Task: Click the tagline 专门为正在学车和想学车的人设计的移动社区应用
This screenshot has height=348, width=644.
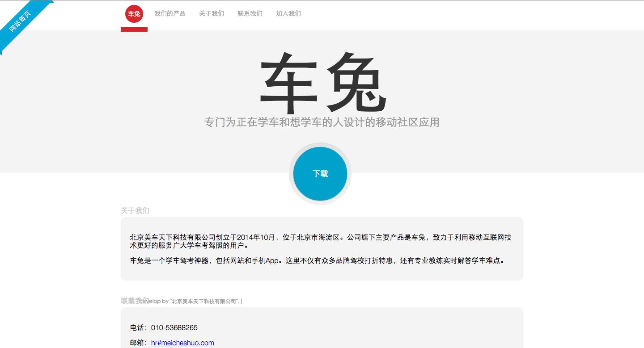Action: pos(322,122)
